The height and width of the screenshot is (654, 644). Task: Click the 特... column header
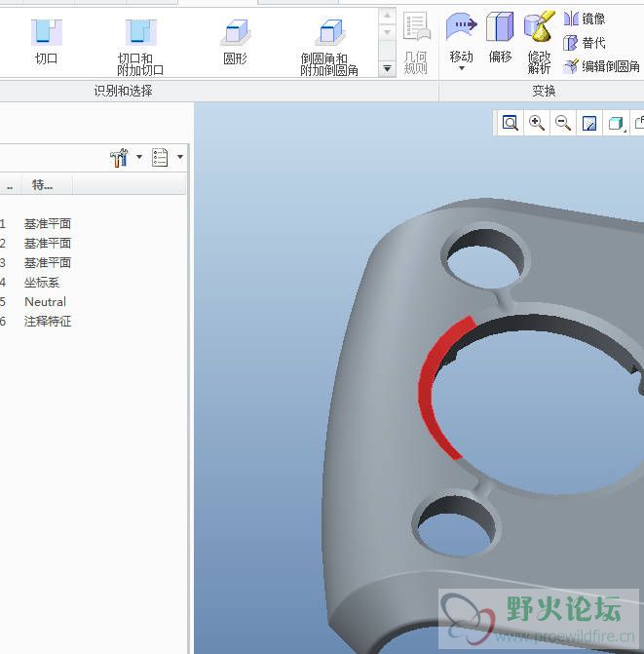43,185
